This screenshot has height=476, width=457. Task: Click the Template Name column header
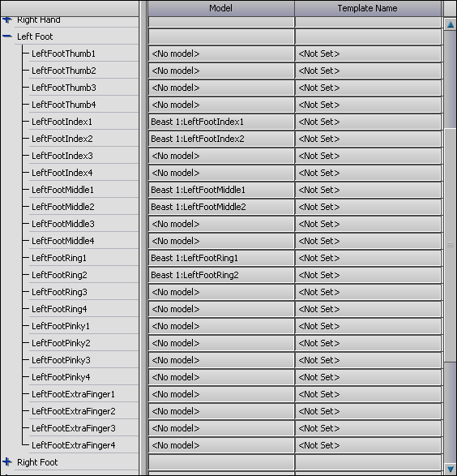tap(368, 8)
